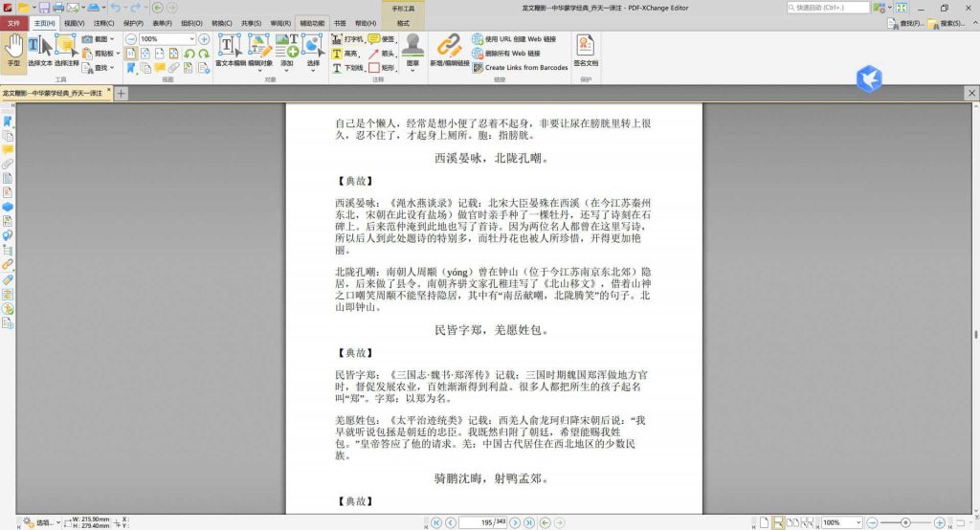Open the File (文件) menu
Viewport: 980px width, 530px height.
pos(13,23)
